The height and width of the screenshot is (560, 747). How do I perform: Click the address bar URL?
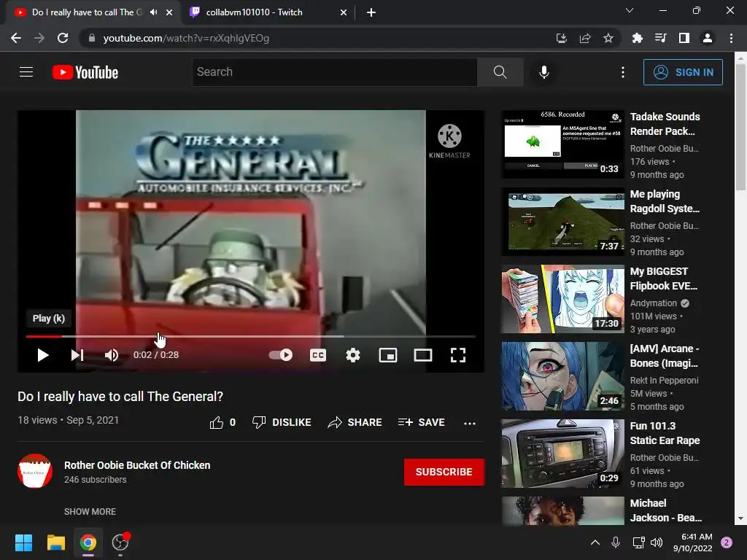(186, 38)
